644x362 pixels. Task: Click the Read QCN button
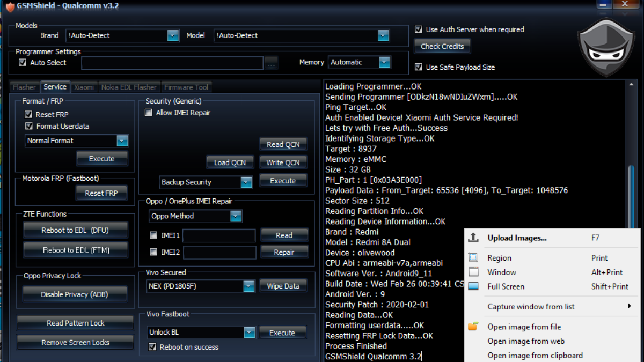[283, 144]
